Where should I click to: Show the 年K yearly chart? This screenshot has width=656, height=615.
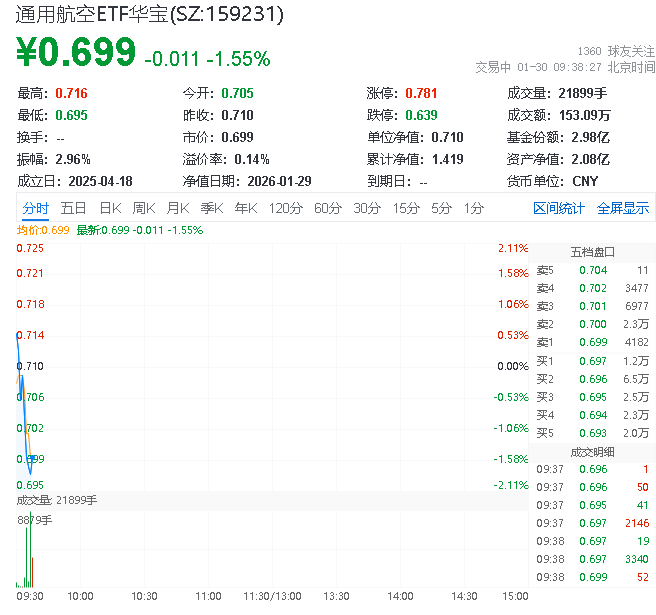[245, 208]
